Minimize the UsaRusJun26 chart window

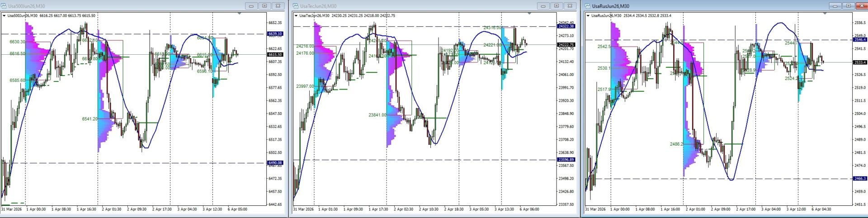point(835,6)
